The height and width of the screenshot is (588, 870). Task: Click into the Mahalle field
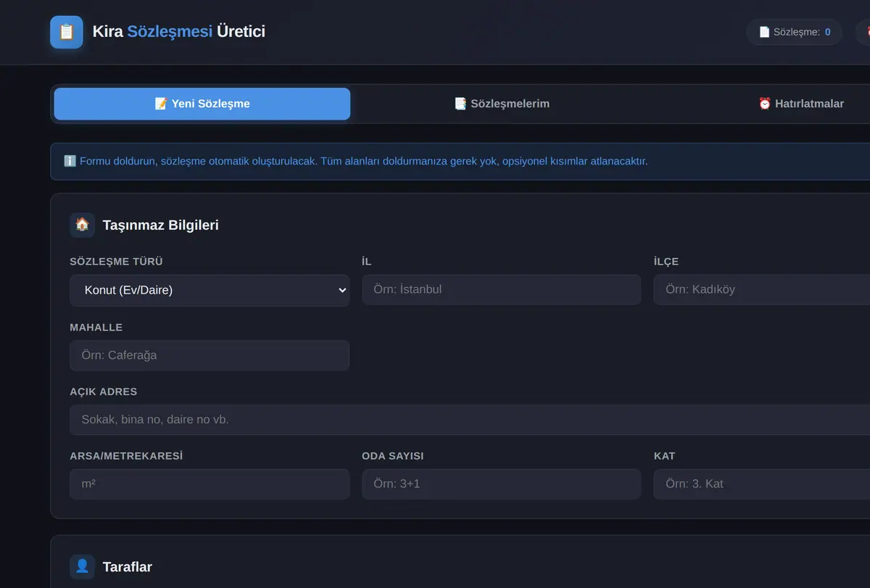(x=210, y=355)
